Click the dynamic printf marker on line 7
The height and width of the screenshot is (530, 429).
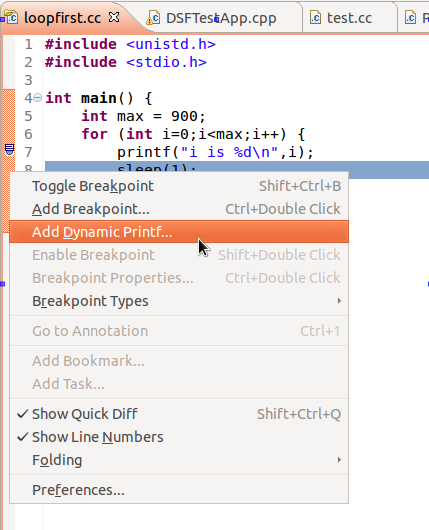tap(9, 149)
